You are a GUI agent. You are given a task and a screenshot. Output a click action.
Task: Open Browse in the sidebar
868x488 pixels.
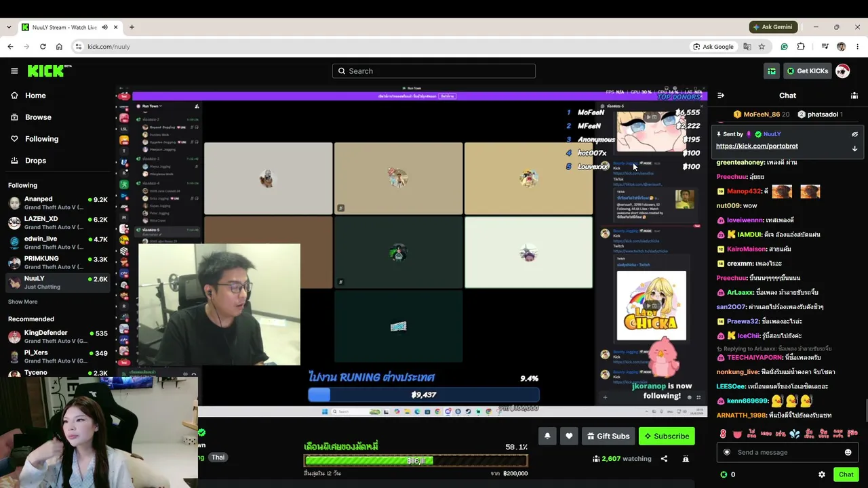(x=58, y=117)
